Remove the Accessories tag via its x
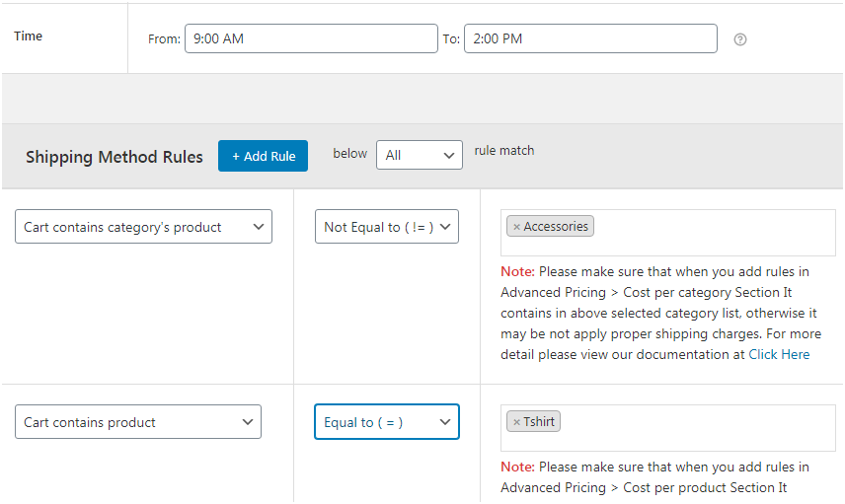The width and height of the screenshot is (845, 504). click(x=516, y=227)
